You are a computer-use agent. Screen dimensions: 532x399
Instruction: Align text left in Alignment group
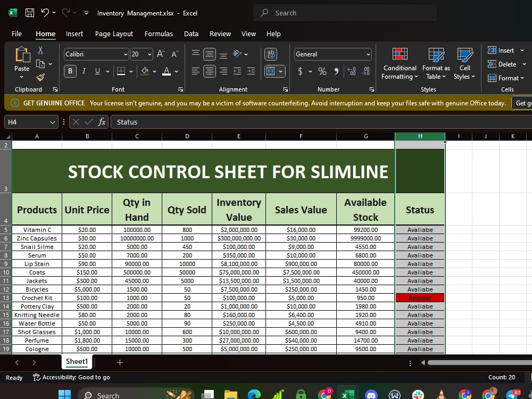click(195, 71)
